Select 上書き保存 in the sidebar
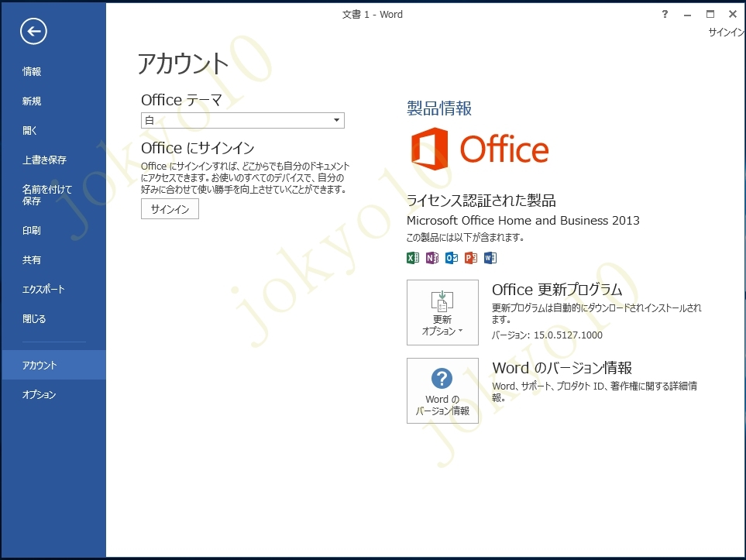 44,160
